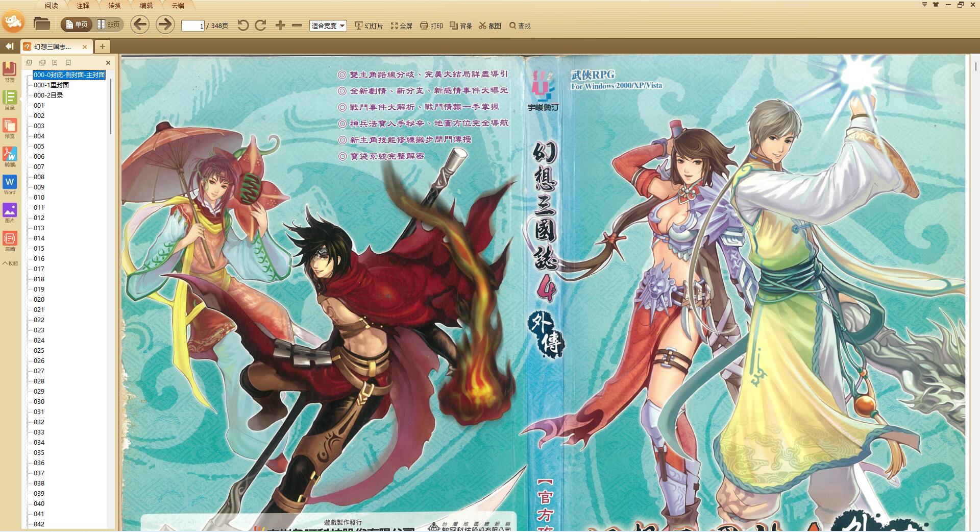
Task: Open the 压缩 compress tool
Action: point(10,241)
